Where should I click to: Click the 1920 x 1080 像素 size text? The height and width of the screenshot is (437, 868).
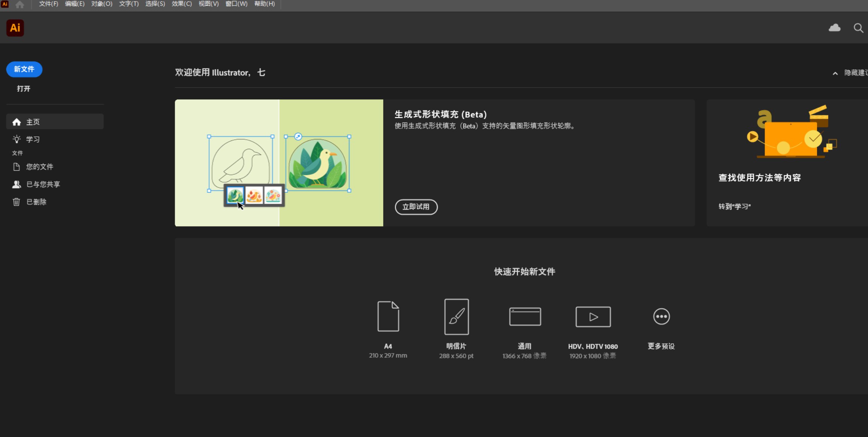[x=593, y=356]
